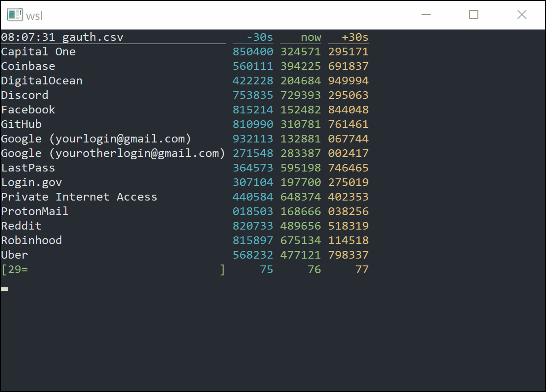
Task: Click Uber current code 477121
Action: [301, 255]
